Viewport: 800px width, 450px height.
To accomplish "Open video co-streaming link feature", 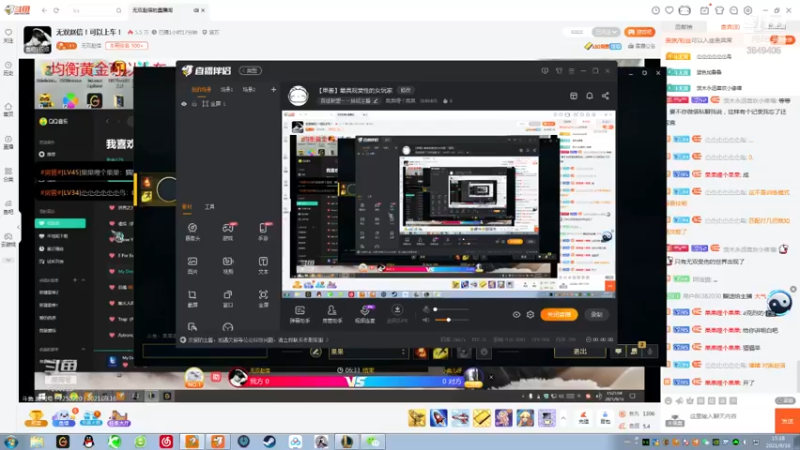I will click(365, 314).
